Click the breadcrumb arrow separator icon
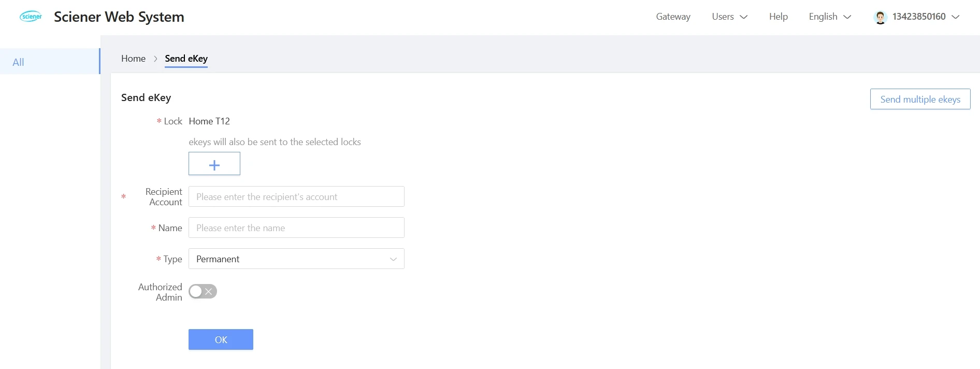This screenshot has height=369, width=980. 155,59
